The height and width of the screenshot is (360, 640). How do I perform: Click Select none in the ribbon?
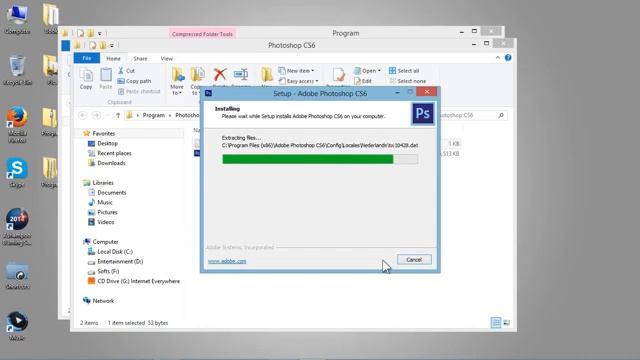pos(407,81)
